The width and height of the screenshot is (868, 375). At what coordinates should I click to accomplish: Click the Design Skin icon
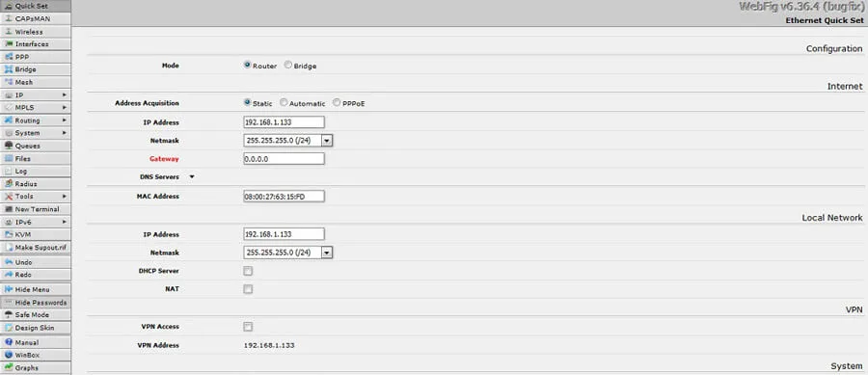(9, 328)
